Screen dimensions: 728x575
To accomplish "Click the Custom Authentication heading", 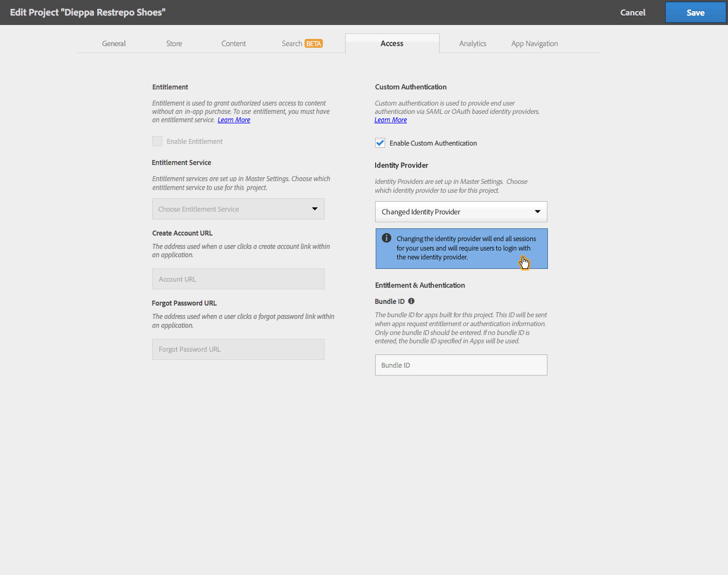I will click(x=411, y=87).
